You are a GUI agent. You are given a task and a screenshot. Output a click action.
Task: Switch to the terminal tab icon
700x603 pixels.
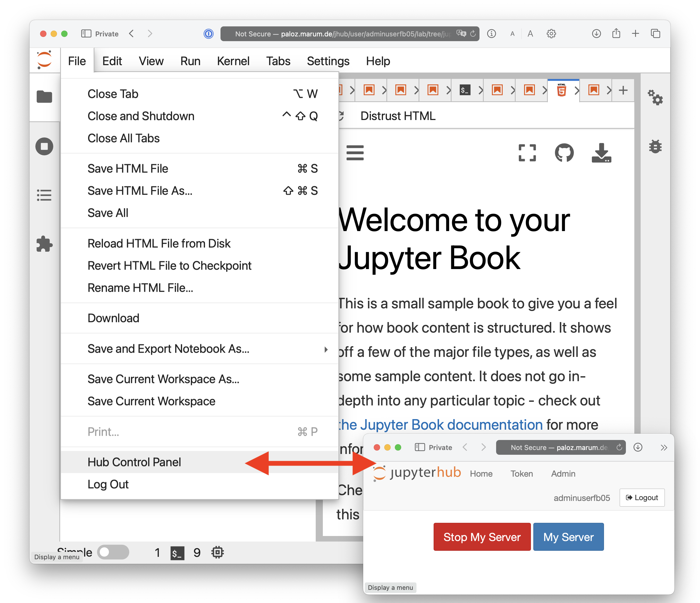coord(465,90)
